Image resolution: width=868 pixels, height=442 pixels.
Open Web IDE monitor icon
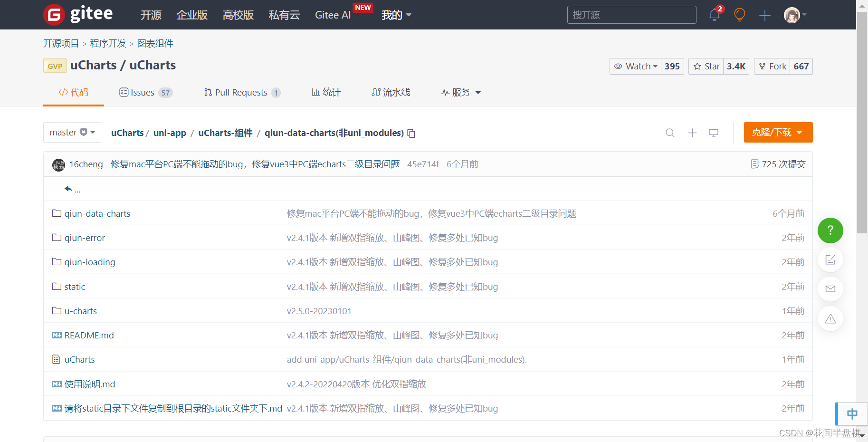[714, 133]
